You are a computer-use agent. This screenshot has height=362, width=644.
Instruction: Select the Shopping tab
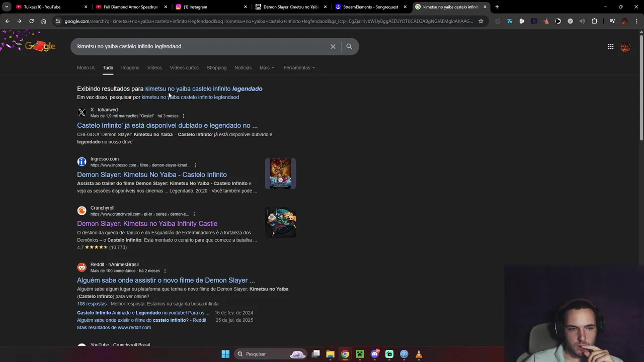tap(216, 68)
